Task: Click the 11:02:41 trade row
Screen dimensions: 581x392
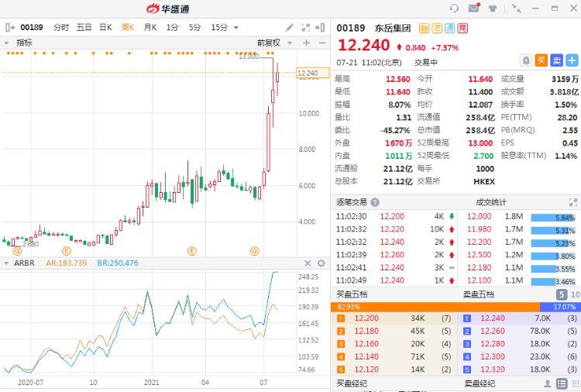Action: point(394,267)
